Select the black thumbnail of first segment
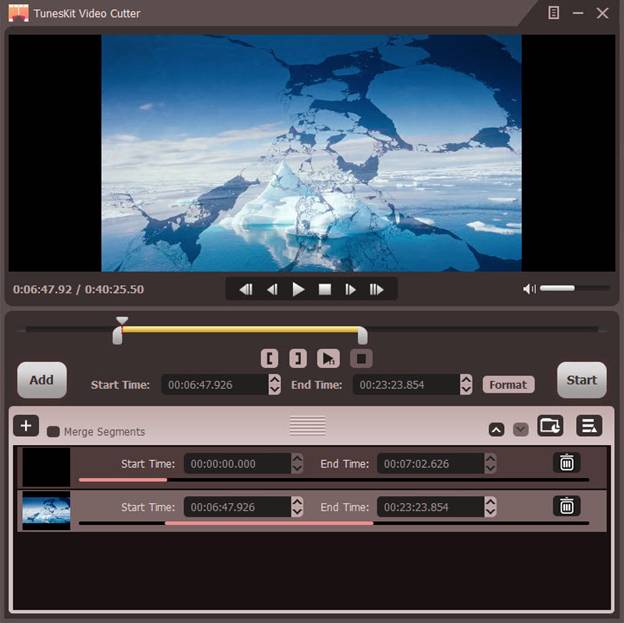Image resolution: width=624 pixels, height=623 pixels. (46, 467)
